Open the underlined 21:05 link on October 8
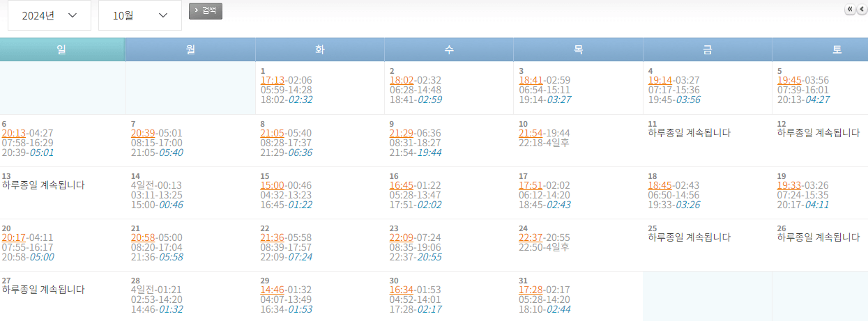 click(273, 134)
